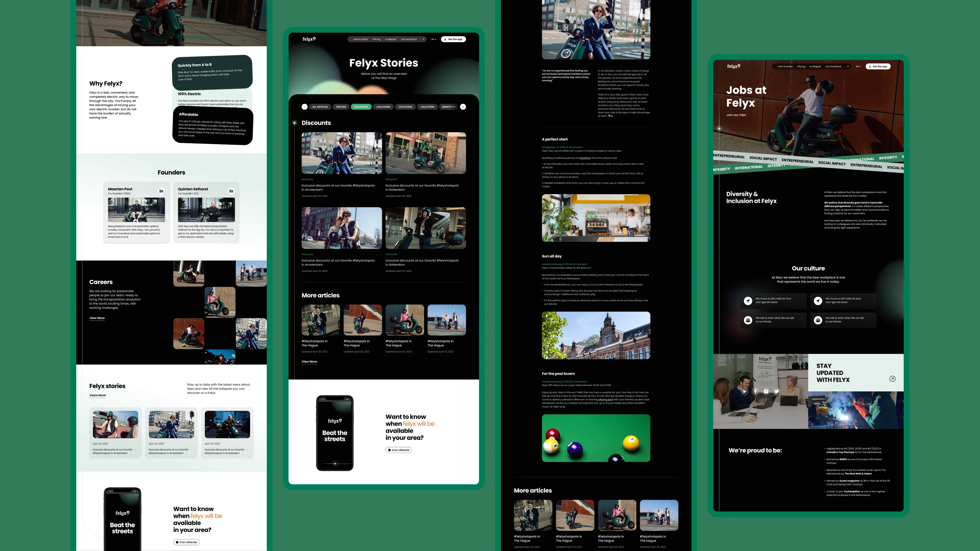The height and width of the screenshot is (551, 980).
Task: Click the "Our culture" heading on the Jobs page
Action: pyautogui.click(x=808, y=268)
